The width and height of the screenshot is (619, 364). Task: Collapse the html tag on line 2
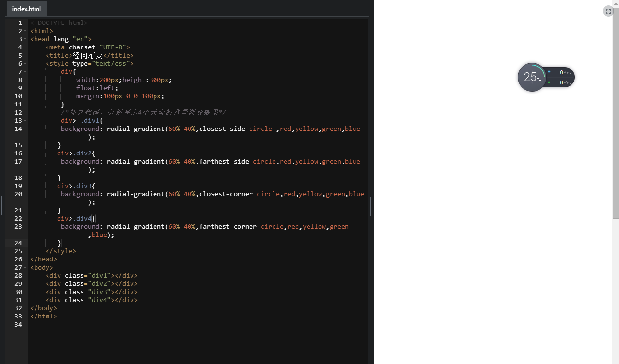pos(25,31)
